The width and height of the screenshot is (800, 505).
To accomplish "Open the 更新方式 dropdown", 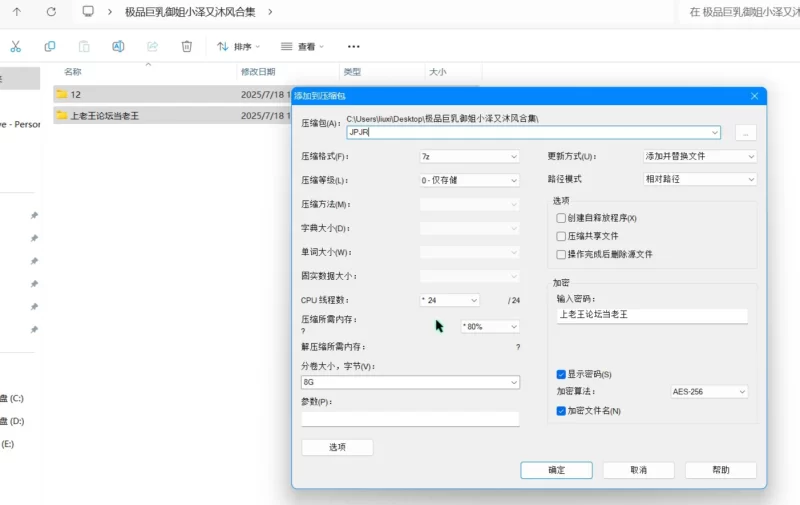I will pos(699,157).
